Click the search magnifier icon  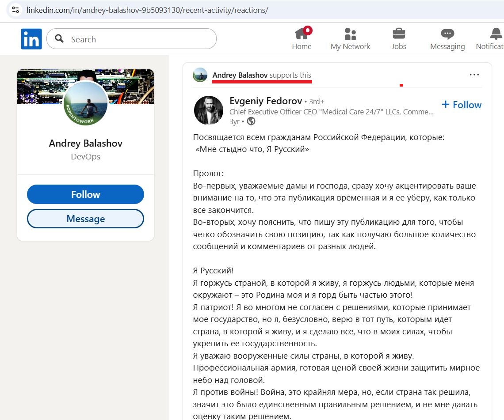tap(59, 38)
